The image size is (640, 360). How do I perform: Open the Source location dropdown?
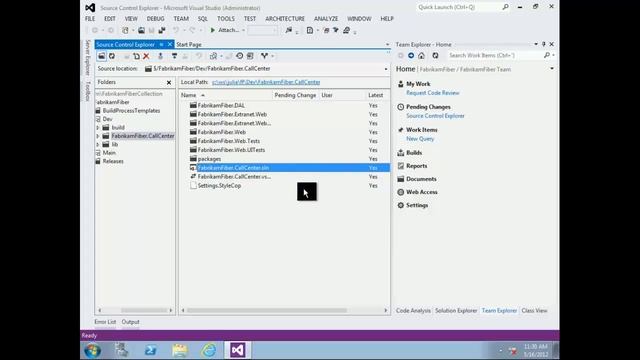coord(386,69)
